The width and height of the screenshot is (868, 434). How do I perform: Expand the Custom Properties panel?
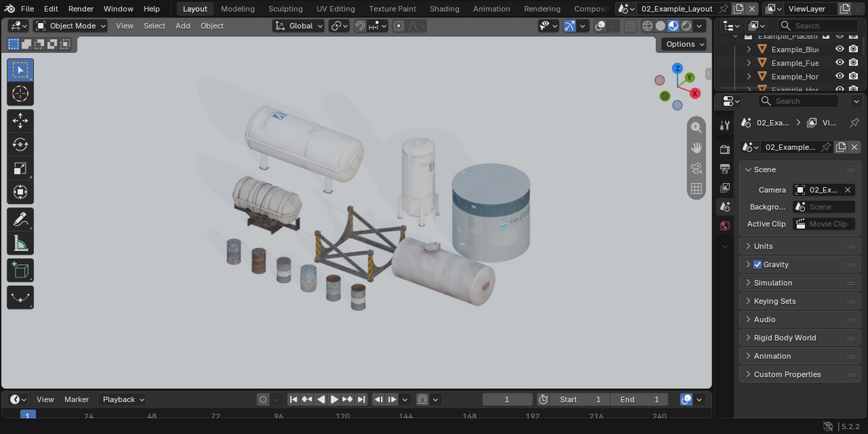(x=800, y=375)
